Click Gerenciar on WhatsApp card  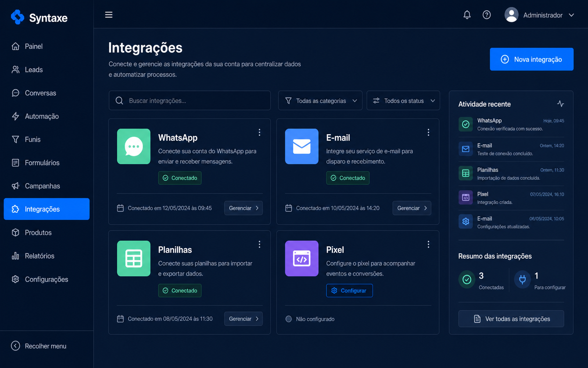click(243, 208)
